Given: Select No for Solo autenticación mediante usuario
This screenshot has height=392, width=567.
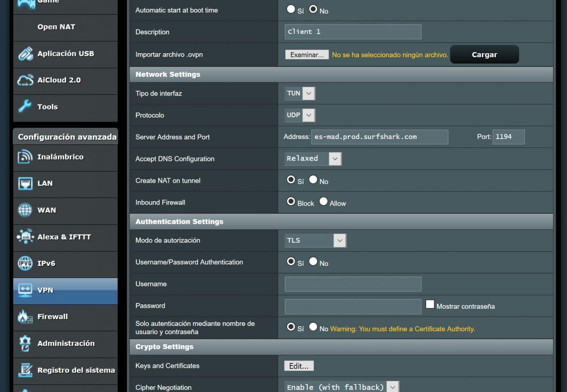Looking at the screenshot, I should pos(313,327).
